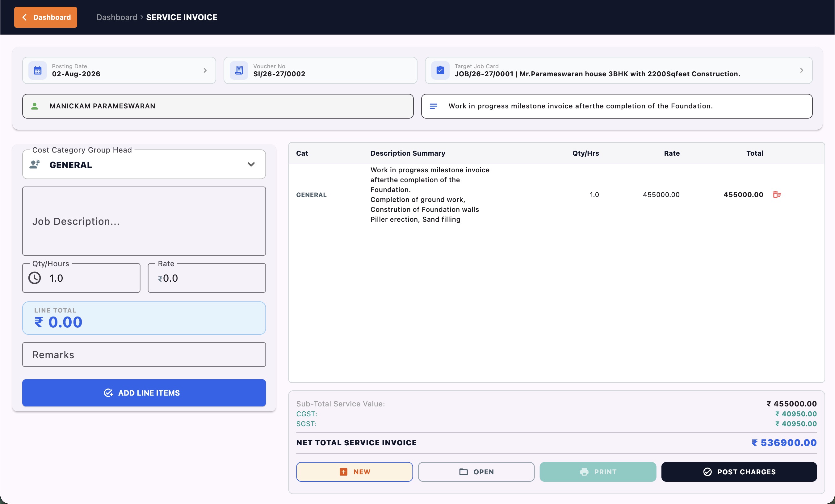
Task: Click the CGST amount 40950.00
Action: (x=796, y=414)
